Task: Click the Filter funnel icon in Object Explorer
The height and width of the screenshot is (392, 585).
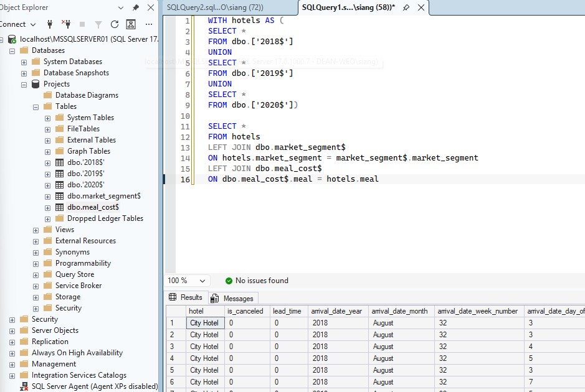Action: tap(98, 25)
